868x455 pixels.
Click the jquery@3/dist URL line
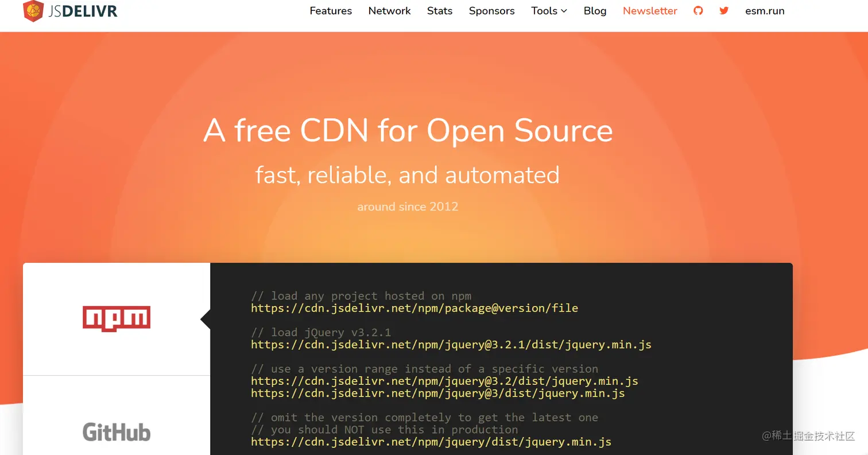438,394
